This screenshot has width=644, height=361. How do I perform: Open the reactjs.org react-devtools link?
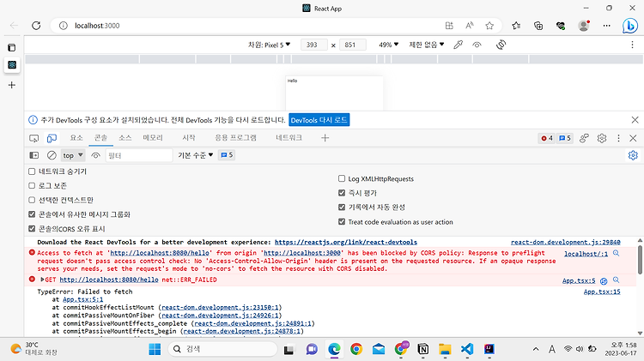tap(346, 242)
